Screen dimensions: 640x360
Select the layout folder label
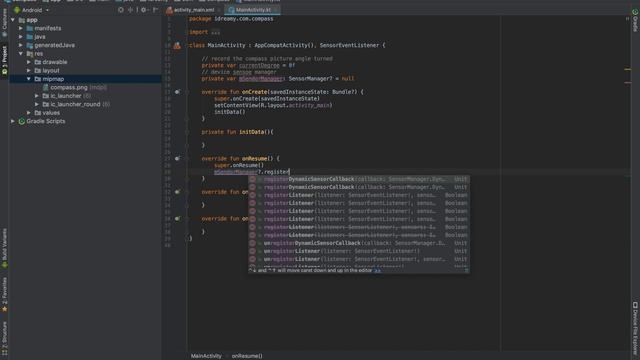point(51,71)
